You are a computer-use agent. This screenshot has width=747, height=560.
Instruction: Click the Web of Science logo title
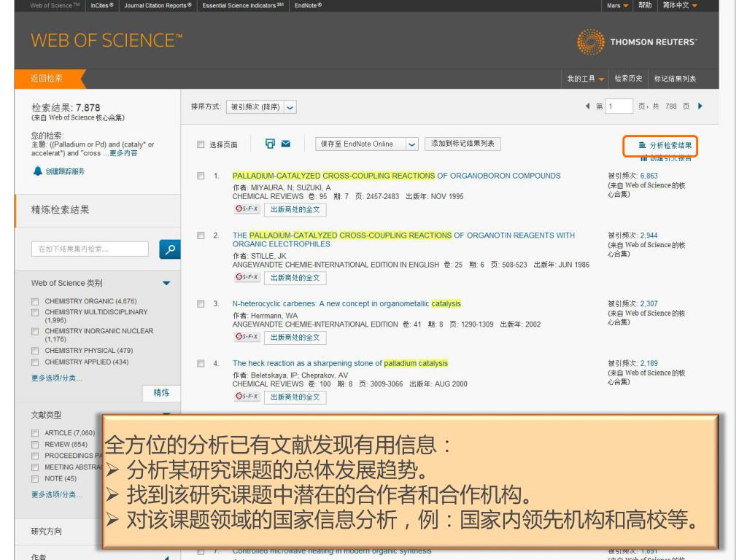click(x=107, y=41)
